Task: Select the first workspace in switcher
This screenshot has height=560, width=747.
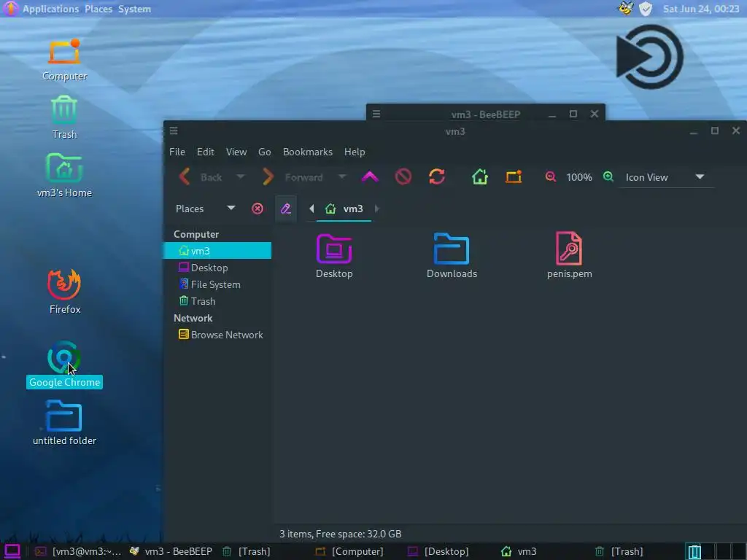Action: pyautogui.click(x=694, y=551)
